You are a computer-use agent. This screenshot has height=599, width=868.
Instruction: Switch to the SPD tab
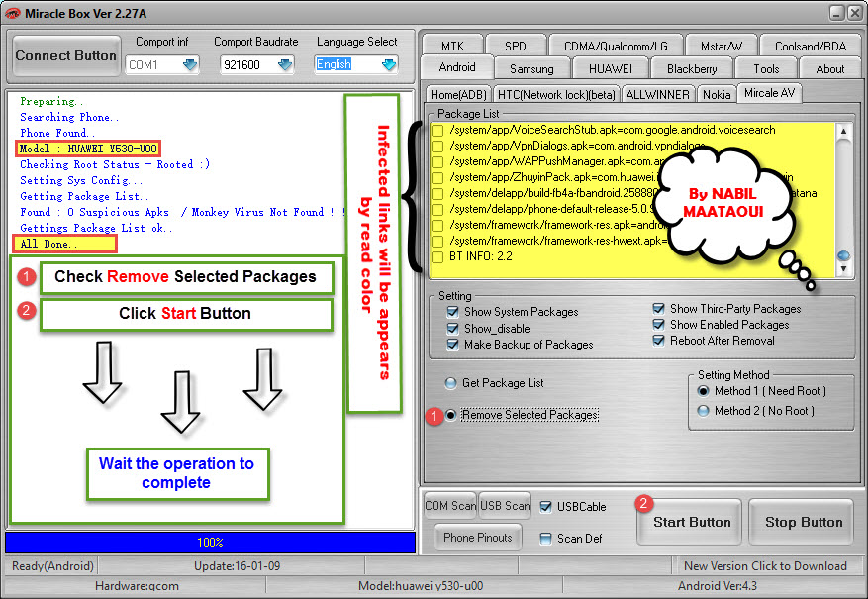coord(516,46)
